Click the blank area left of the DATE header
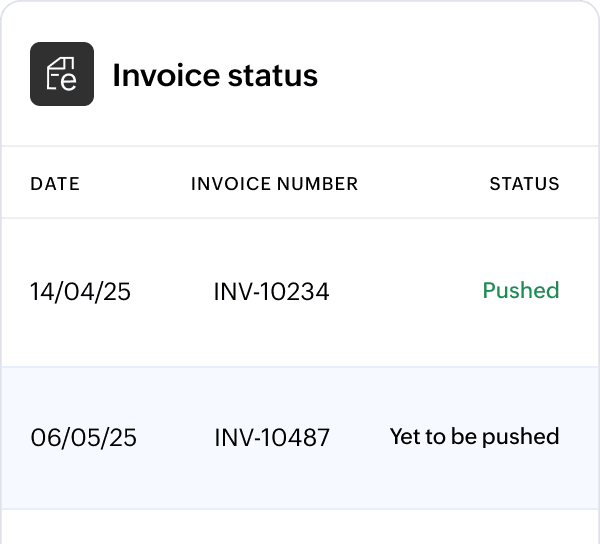Viewport: 600px width, 544px height. pyautogui.click(x=15, y=184)
